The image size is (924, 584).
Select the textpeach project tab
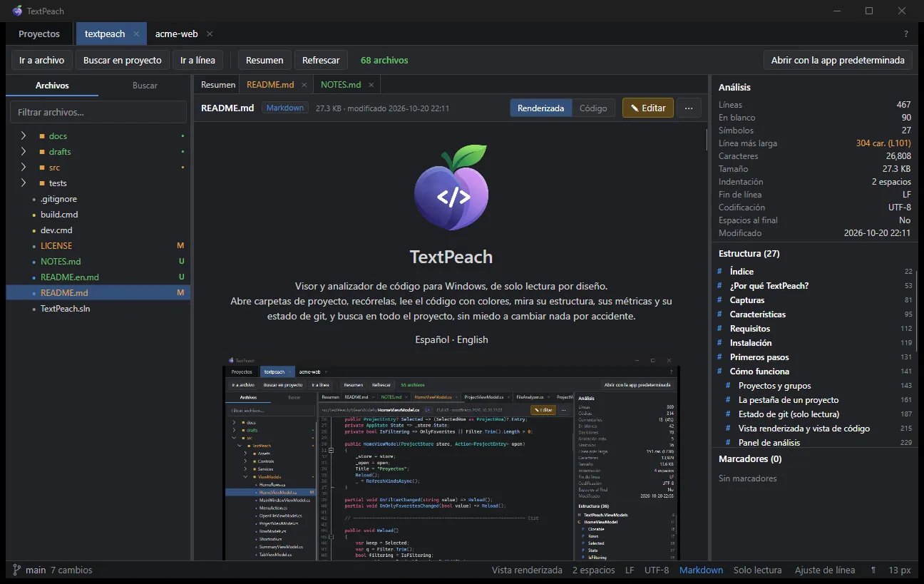coord(105,34)
